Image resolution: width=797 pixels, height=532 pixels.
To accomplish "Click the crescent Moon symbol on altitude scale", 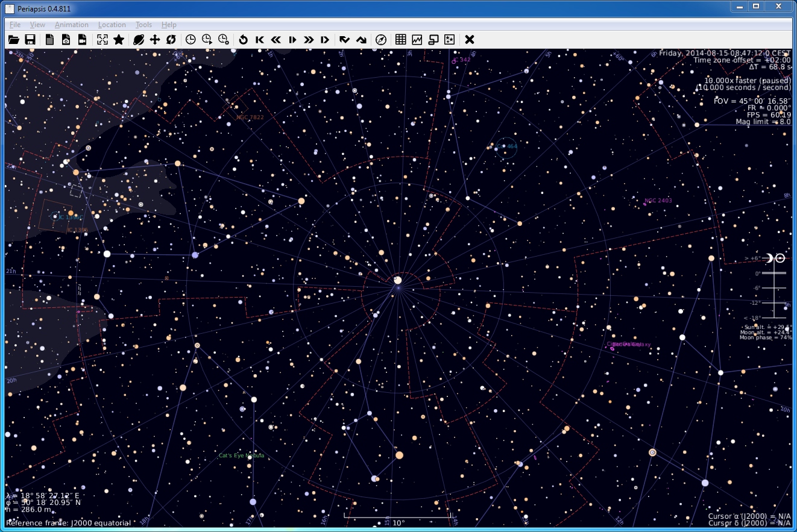I will (769, 258).
